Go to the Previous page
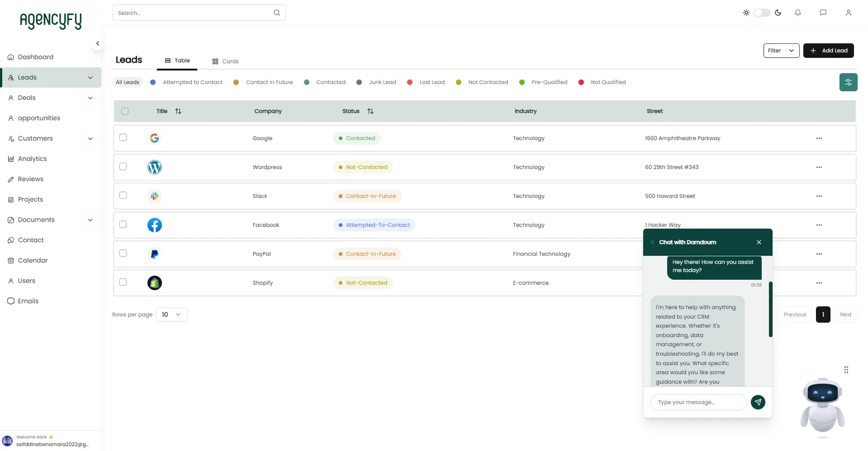The height and width of the screenshot is (451, 868). (x=795, y=314)
